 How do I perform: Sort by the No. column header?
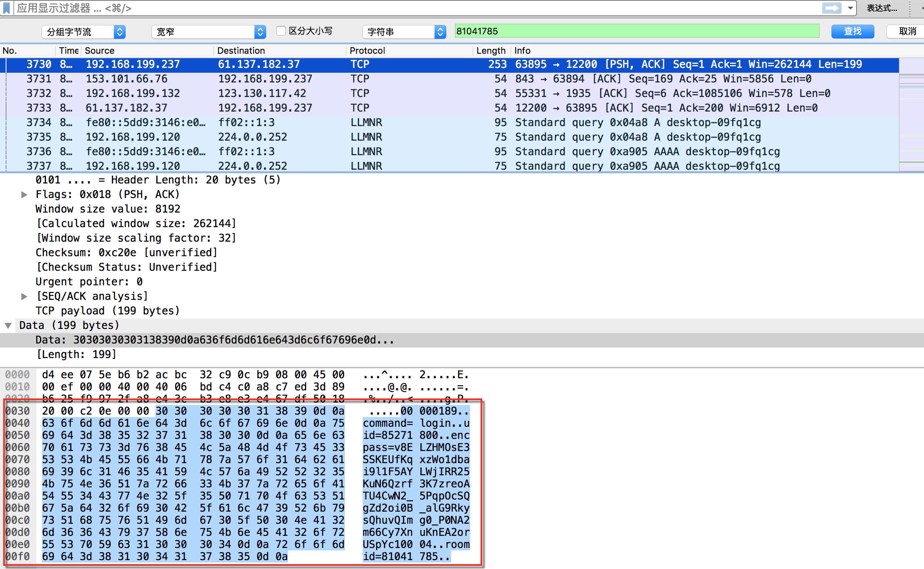pos(27,51)
